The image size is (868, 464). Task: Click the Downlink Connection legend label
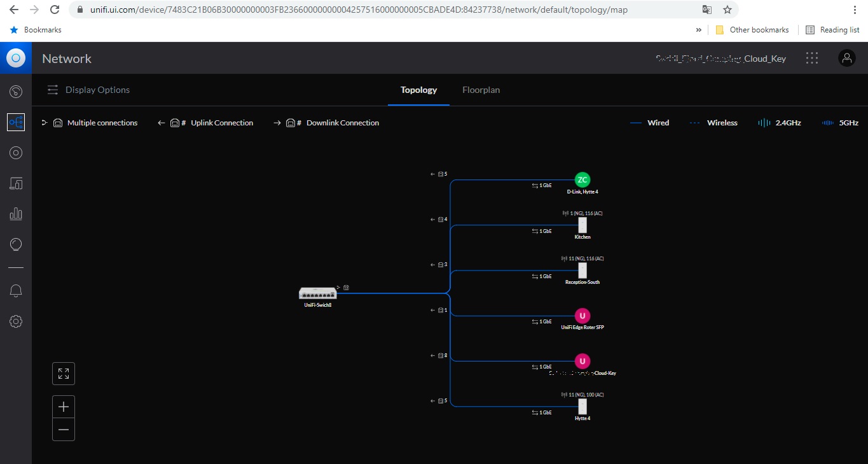[343, 123]
